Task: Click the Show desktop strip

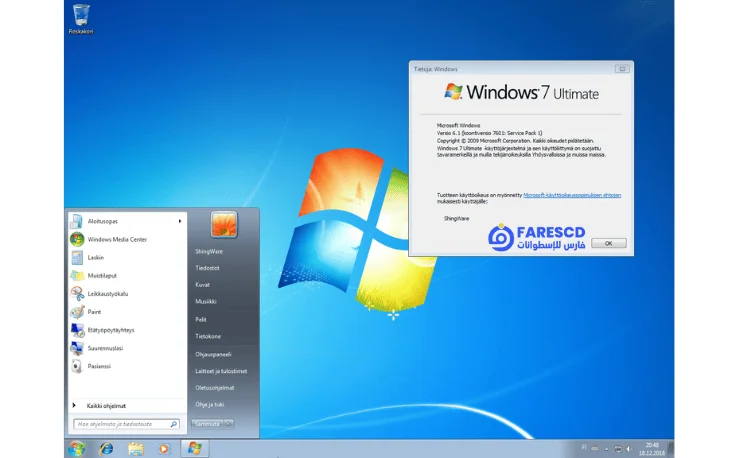Action: pyautogui.click(x=671, y=449)
